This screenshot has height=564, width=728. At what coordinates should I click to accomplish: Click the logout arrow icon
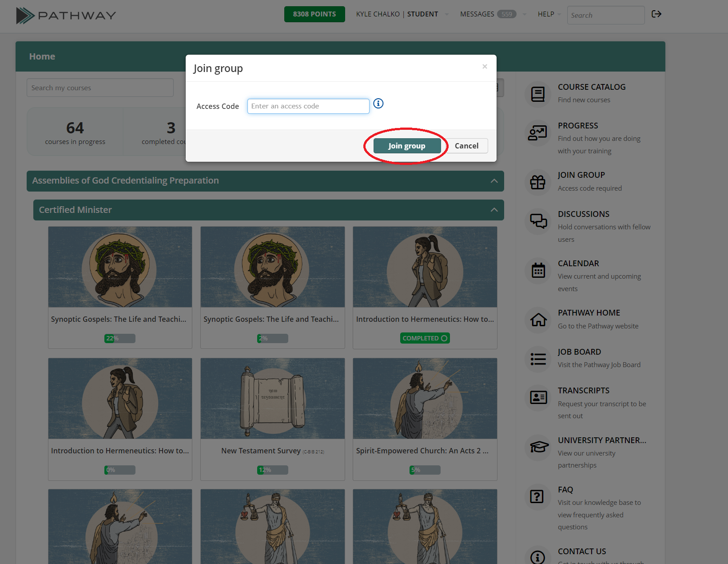click(x=656, y=14)
